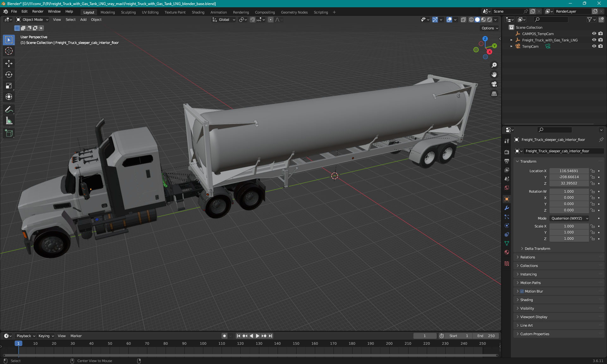Open the Modifiers wrench properties tab
The image size is (607, 364).
coord(507,208)
